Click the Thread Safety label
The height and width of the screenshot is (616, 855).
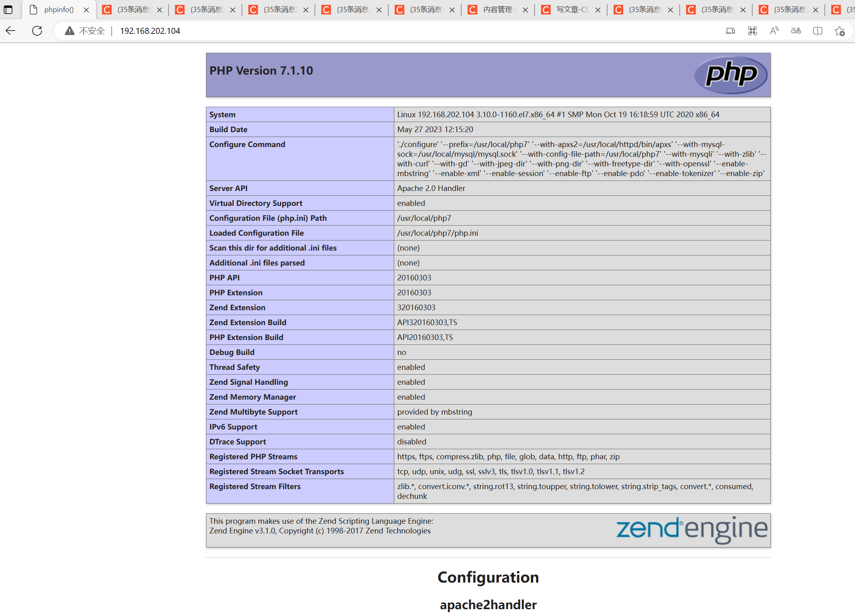tap(235, 367)
